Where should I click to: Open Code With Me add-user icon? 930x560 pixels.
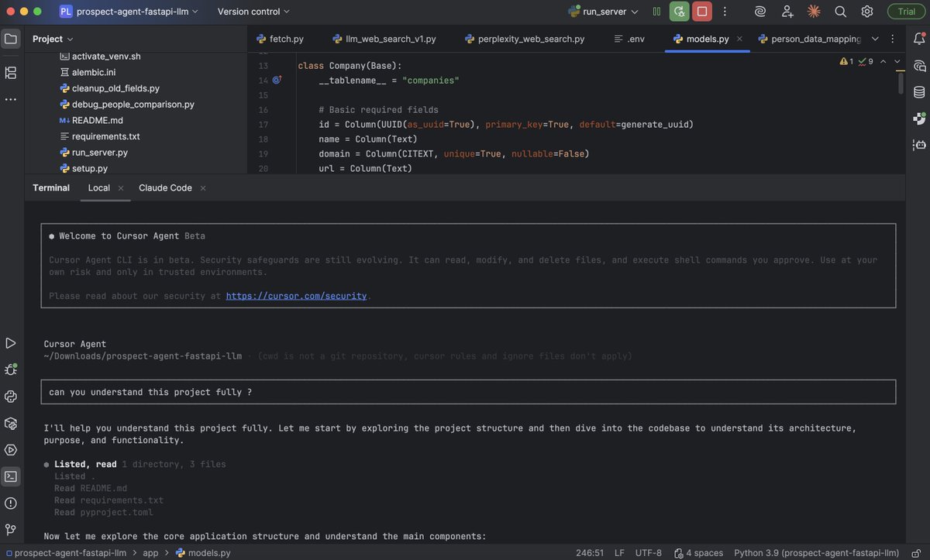point(787,12)
